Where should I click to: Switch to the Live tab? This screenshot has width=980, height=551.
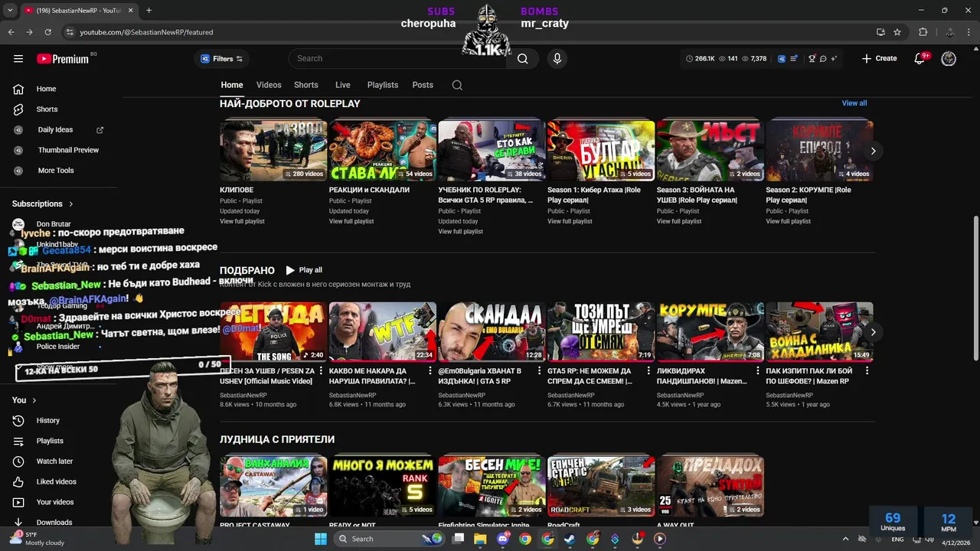click(343, 85)
